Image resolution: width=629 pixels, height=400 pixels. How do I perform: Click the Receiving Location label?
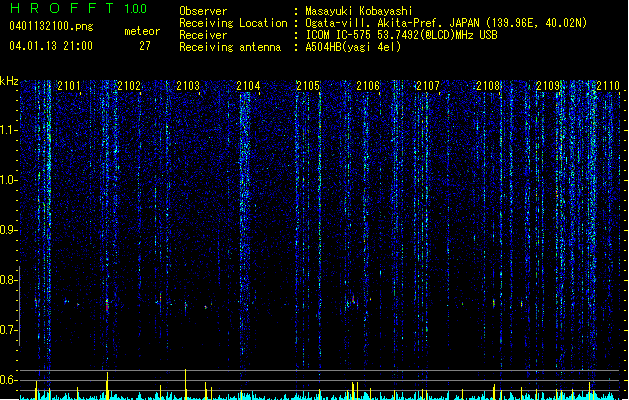click(233, 23)
